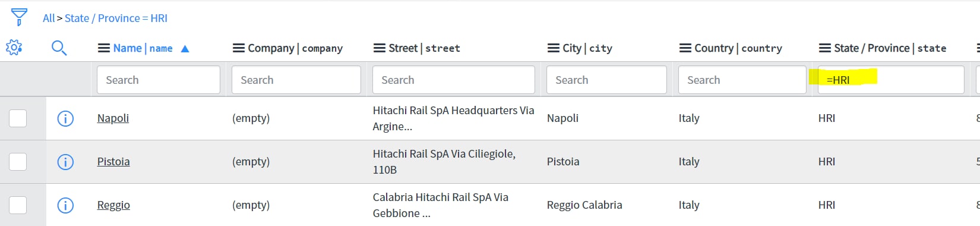Click the All breadcrumb filter
The image size is (980, 226).
pos(49,18)
